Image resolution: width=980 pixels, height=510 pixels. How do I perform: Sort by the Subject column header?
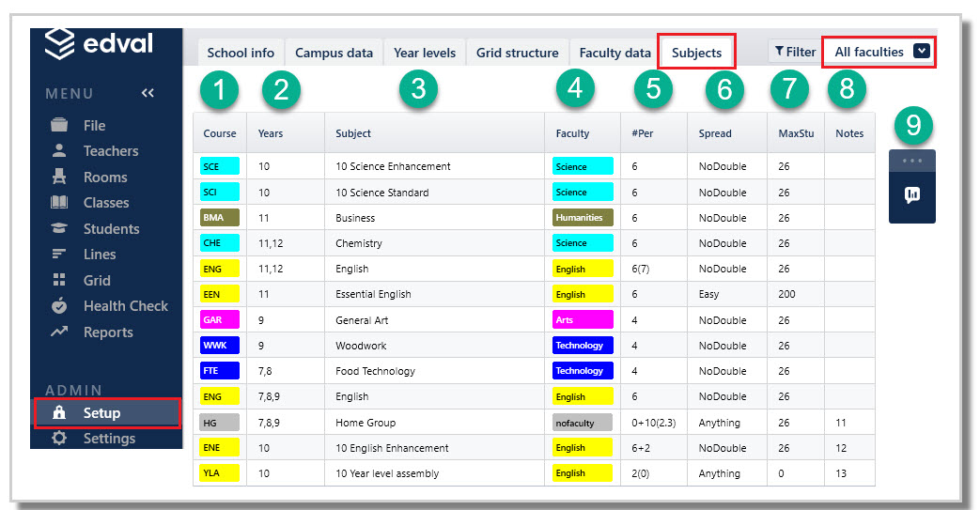pos(353,133)
